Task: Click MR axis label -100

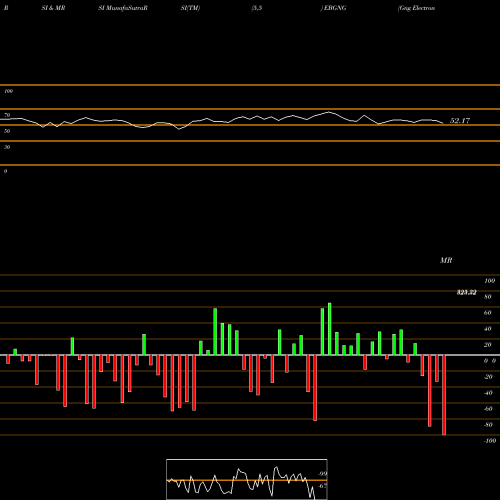Action: (490, 441)
